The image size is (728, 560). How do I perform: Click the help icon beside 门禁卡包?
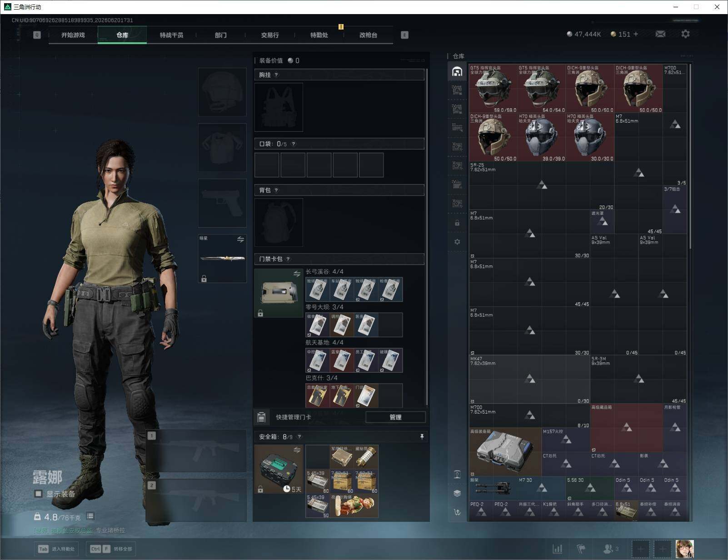[288, 259]
